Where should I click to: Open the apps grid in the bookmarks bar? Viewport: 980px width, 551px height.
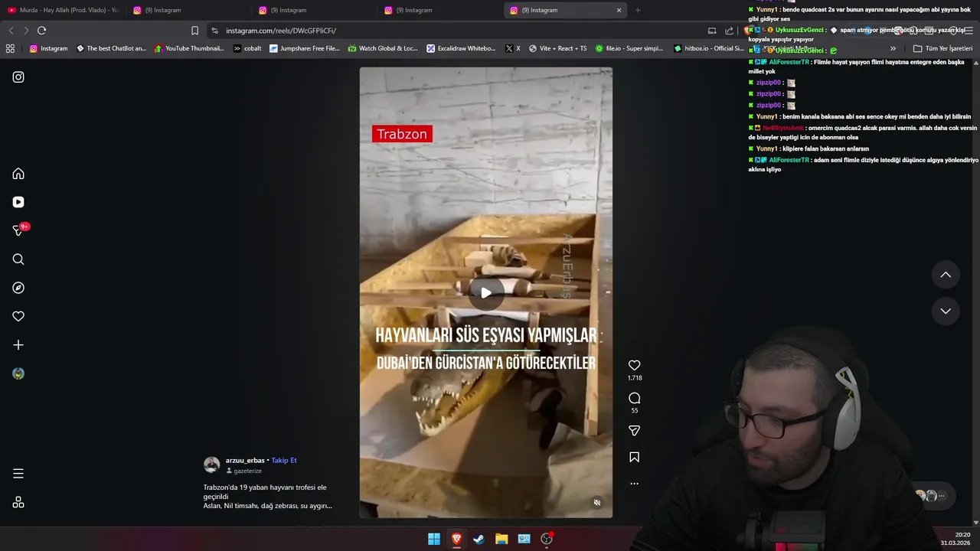coord(10,48)
